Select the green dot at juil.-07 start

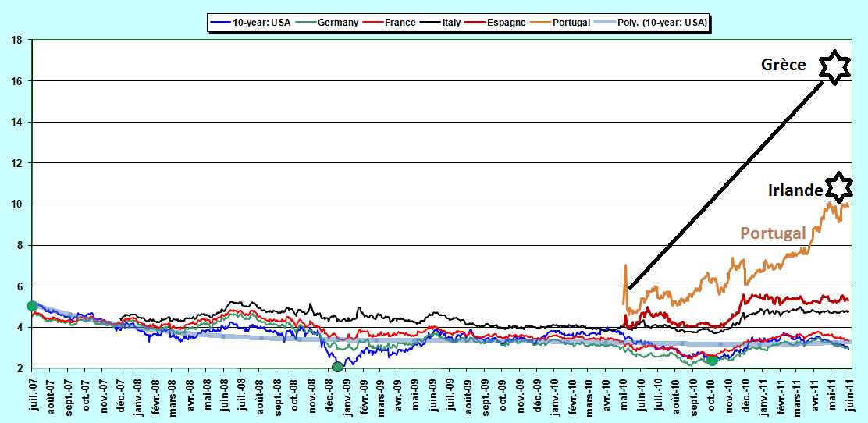click(x=32, y=306)
